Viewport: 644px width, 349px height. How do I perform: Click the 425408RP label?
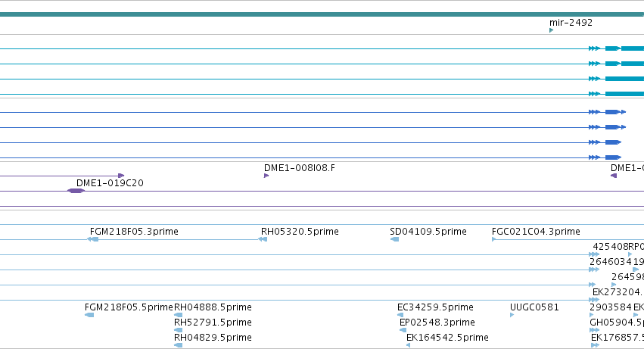[618, 247]
